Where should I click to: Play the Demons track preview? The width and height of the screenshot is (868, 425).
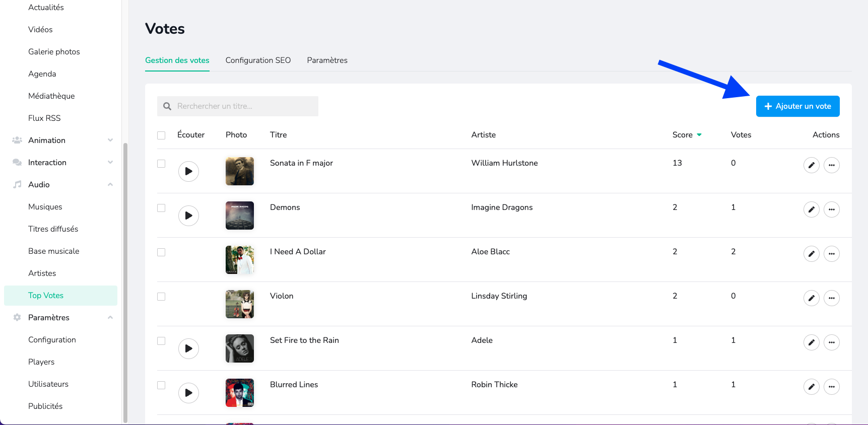(x=188, y=216)
